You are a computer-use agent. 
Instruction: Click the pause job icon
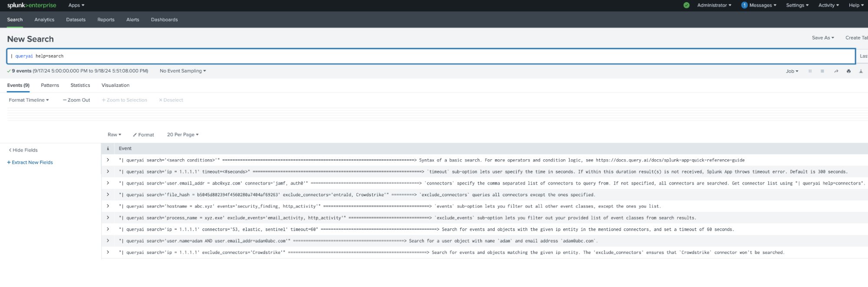810,71
